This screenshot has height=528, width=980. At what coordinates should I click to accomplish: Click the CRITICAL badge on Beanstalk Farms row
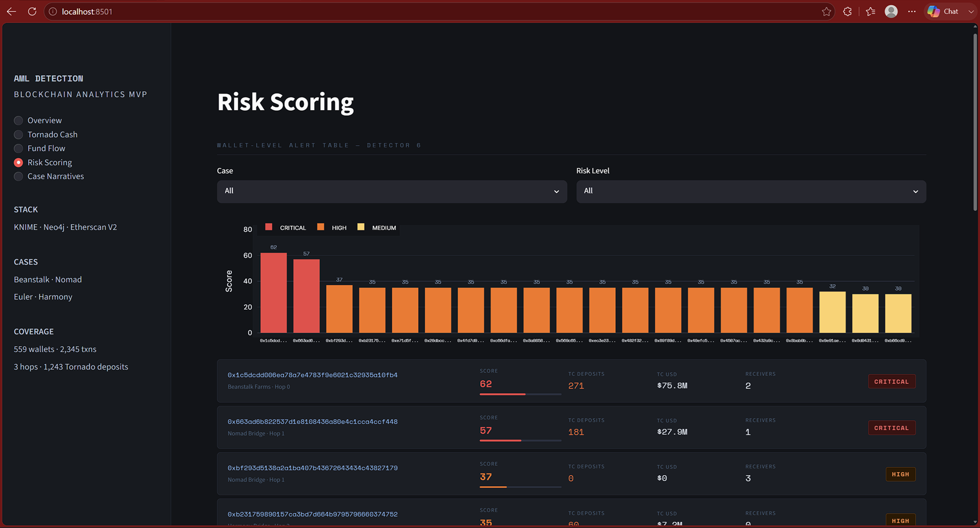[x=892, y=382]
